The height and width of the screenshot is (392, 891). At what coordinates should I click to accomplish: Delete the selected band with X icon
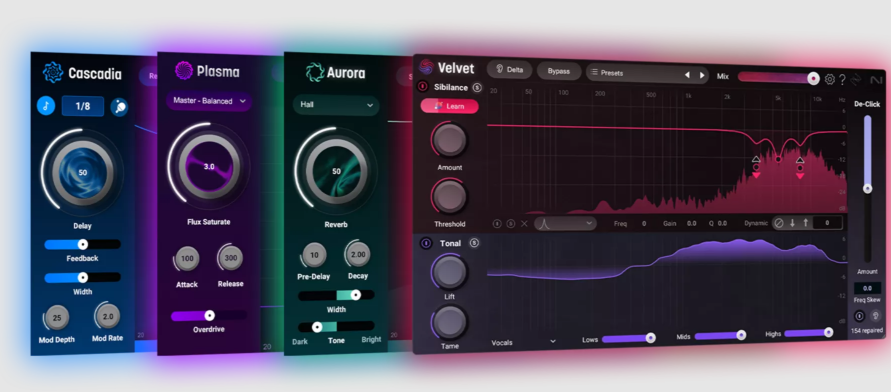click(x=524, y=224)
